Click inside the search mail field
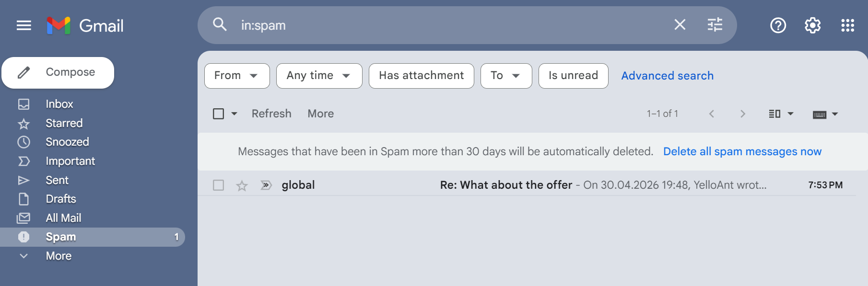Image resolution: width=868 pixels, height=286 pixels. click(x=432, y=25)
